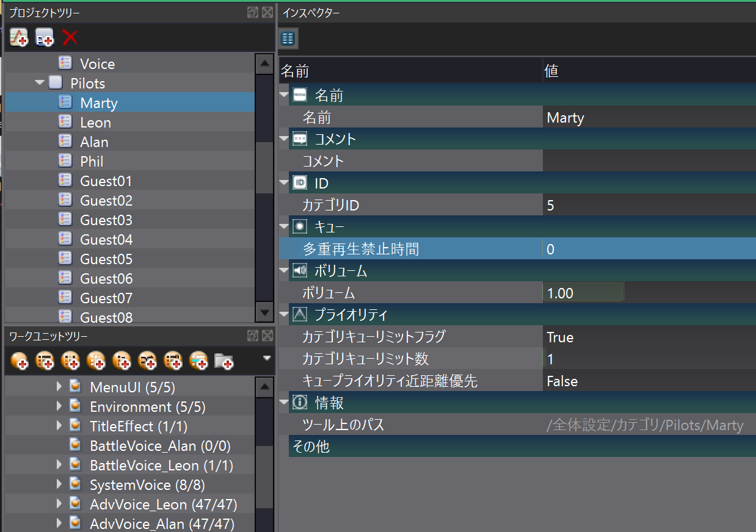
Task: Click work unit tree scrollbar up arrow
Action: tap(264, 387)
